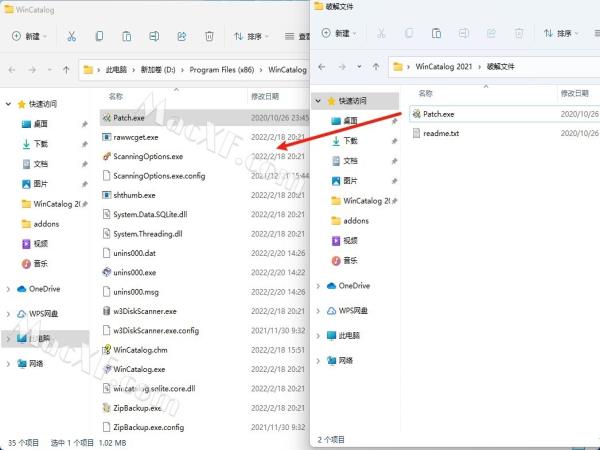Viewport: 600px width, 450px height.
Task: Click the Cut icon in WinCatalog window toolbar
Action: pos(72,36)
